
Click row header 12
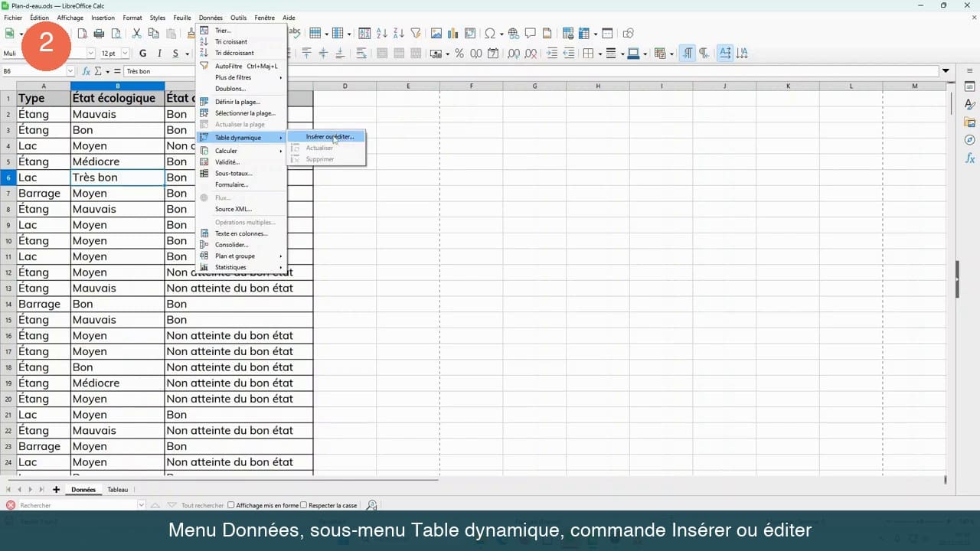point(8,272)
